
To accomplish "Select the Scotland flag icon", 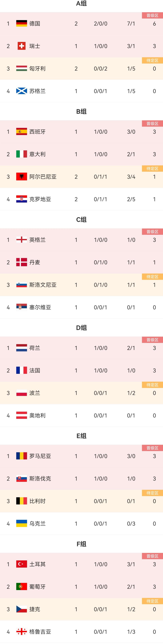I will [21, 91].
